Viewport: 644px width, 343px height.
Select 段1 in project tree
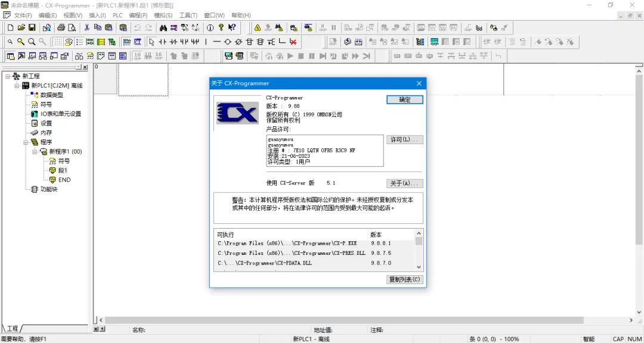click(x=63, y=170)
